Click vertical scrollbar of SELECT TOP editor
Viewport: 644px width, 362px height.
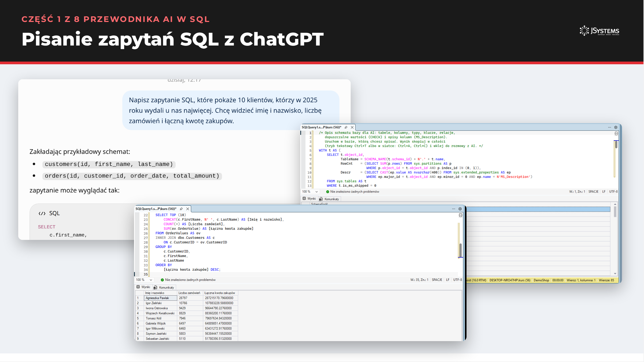(x=461, y=250)
